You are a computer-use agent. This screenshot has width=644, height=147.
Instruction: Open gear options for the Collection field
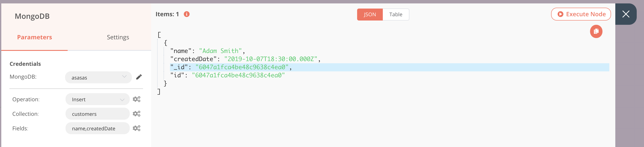point(136,113)
